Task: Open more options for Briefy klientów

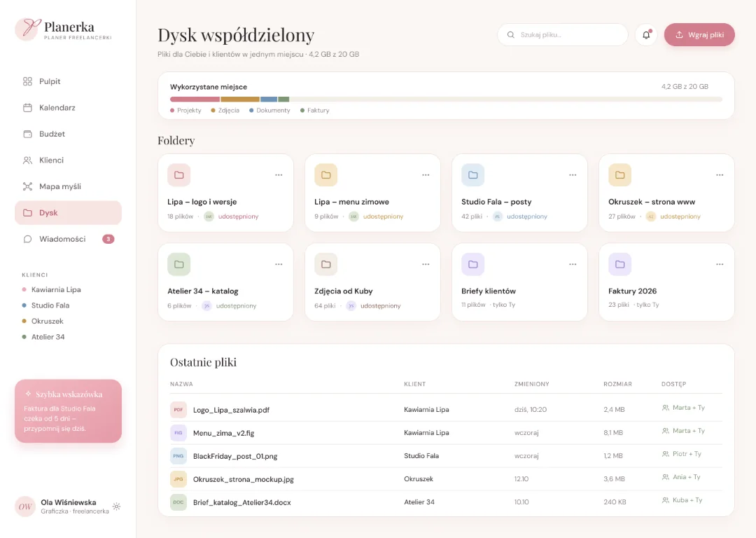Action: (x=573, y=264)
